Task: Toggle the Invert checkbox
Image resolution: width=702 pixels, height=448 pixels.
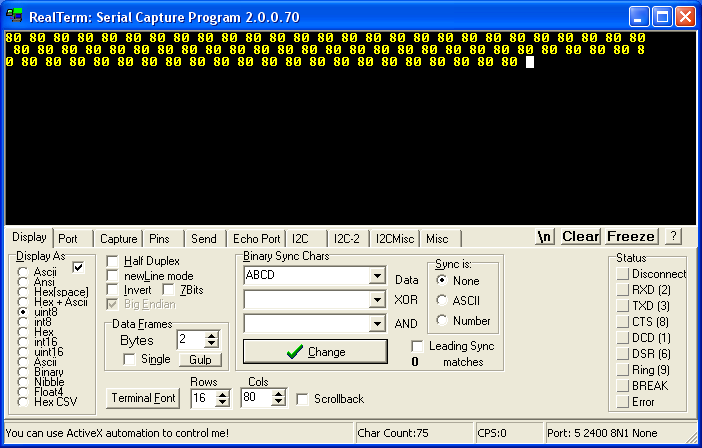Action: 112,290
